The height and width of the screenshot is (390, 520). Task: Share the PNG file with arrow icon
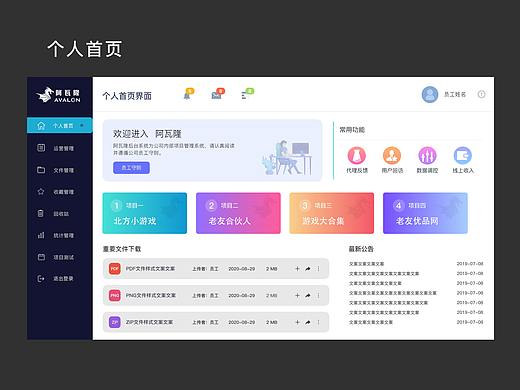[308, 295]
